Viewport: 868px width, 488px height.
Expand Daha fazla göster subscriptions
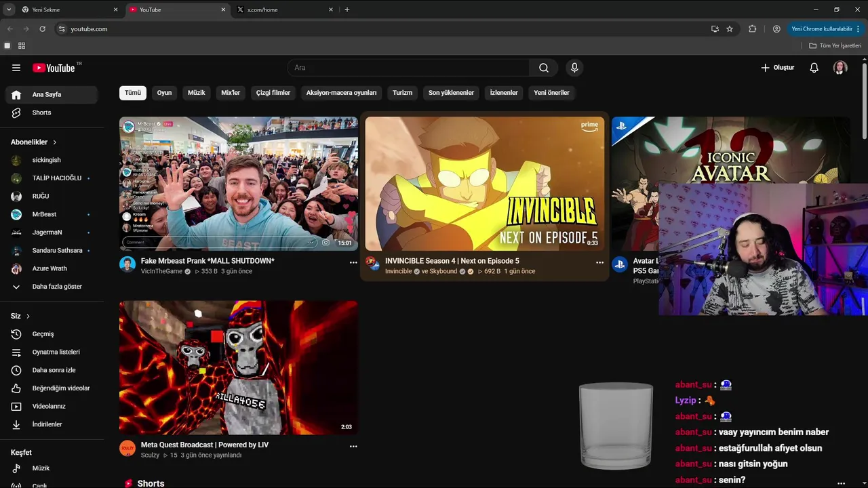pyautogui.click(x=52, y=287)
